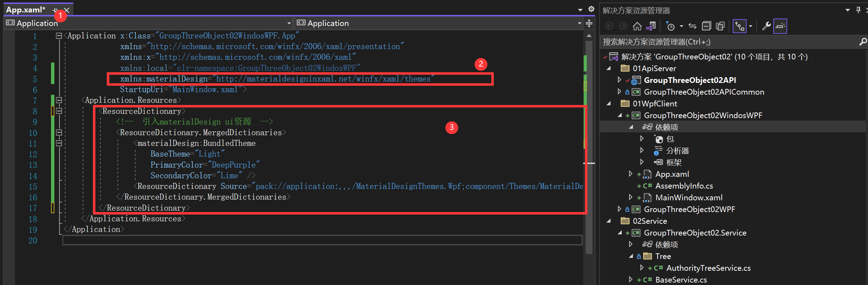Click the Sync with Active Document icon
868x285 pixels.
coord(692,26)
